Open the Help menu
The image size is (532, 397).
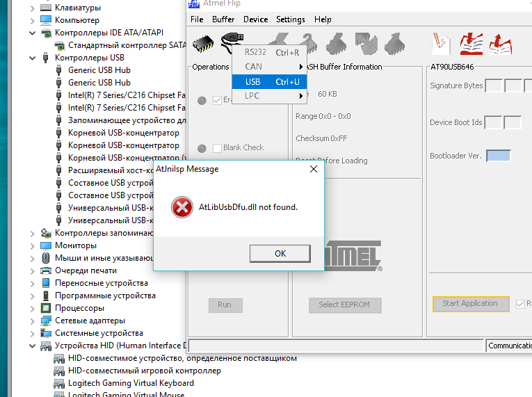tap(323, 19)
